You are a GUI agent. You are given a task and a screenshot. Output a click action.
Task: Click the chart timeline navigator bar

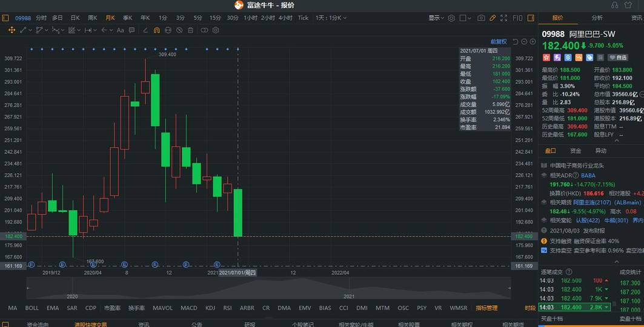(267, 289)
